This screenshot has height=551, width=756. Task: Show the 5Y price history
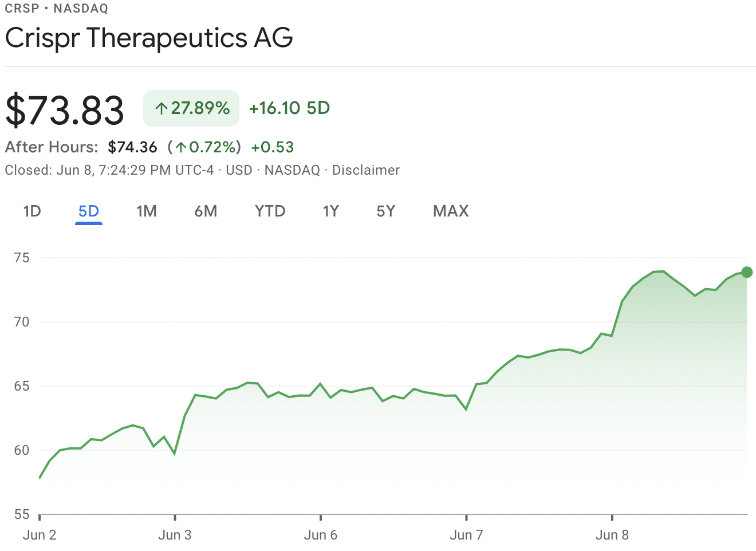pyautogui.click(x=386, y=211)
